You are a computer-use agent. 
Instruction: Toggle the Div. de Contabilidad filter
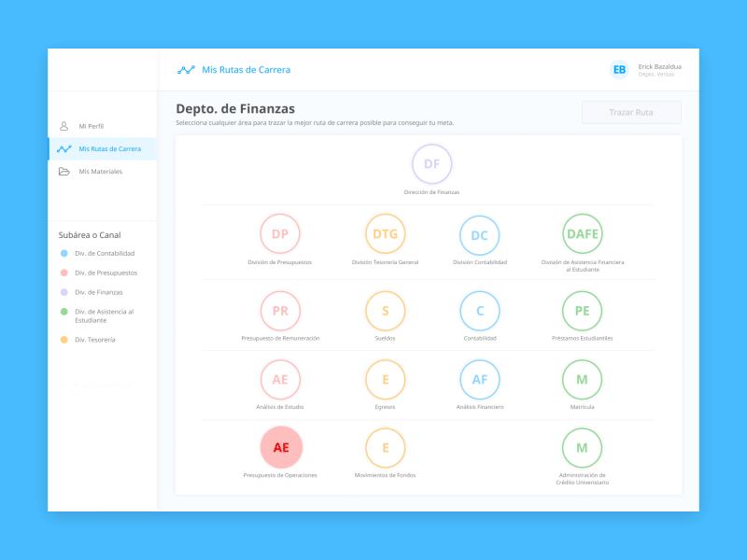[103, 252]
